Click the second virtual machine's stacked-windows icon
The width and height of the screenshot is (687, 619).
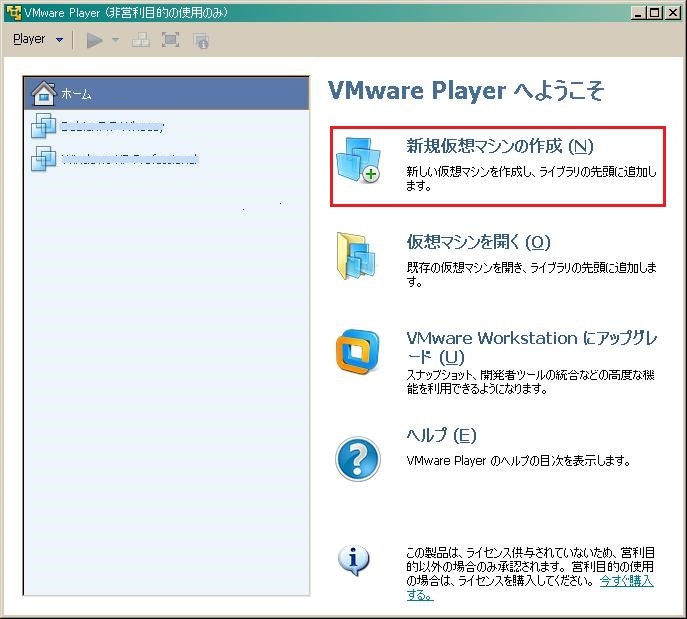(x=43, y=159)
